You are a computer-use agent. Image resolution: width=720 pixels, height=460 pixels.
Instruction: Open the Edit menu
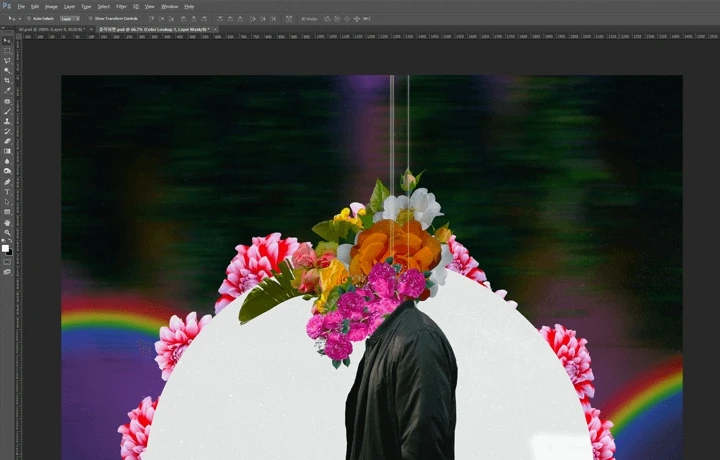pos(35,7)
